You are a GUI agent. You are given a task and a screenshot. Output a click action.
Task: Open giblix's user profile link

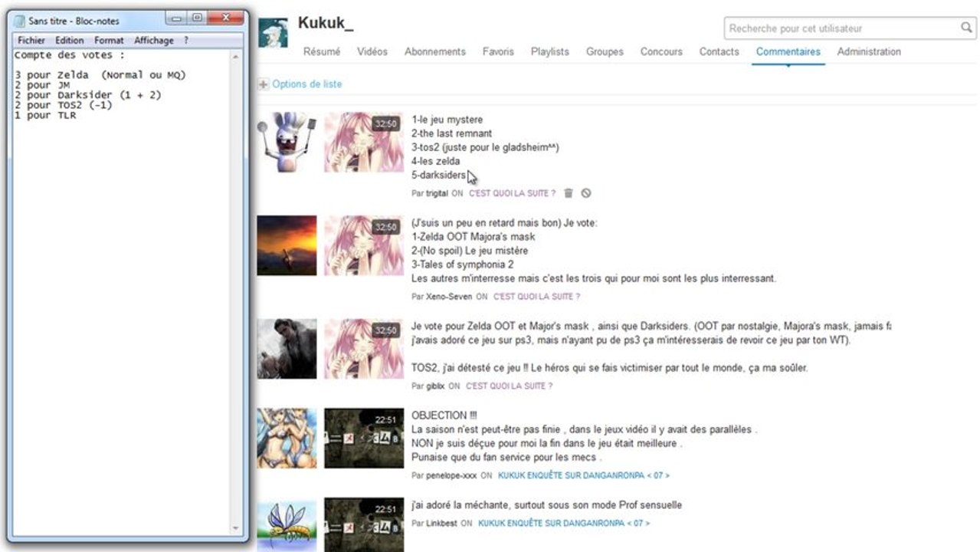[x=435, y=386]
